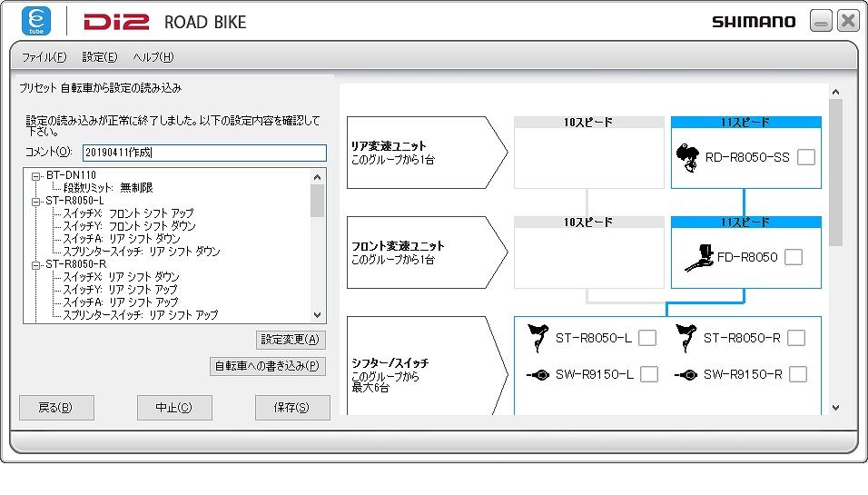Open the ファイル(F) menu
Screen dimensions: 868x495
point(44,57)
